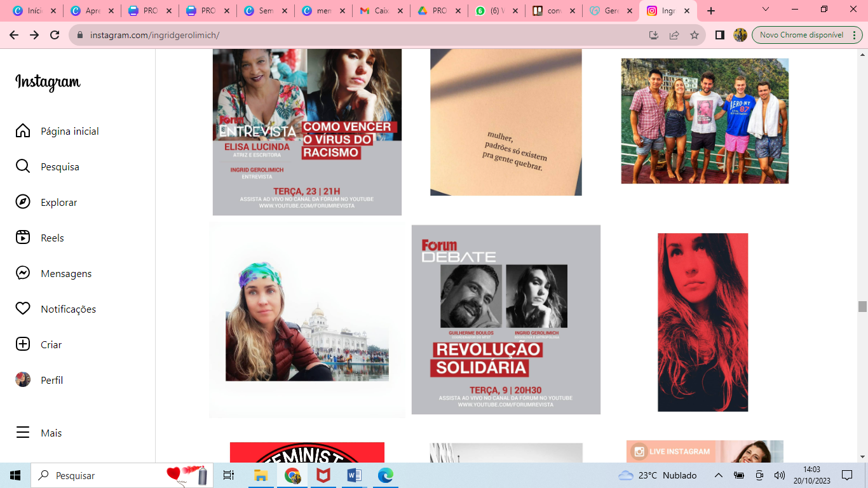
Task: Open a new browser tab
Action: 711,11
